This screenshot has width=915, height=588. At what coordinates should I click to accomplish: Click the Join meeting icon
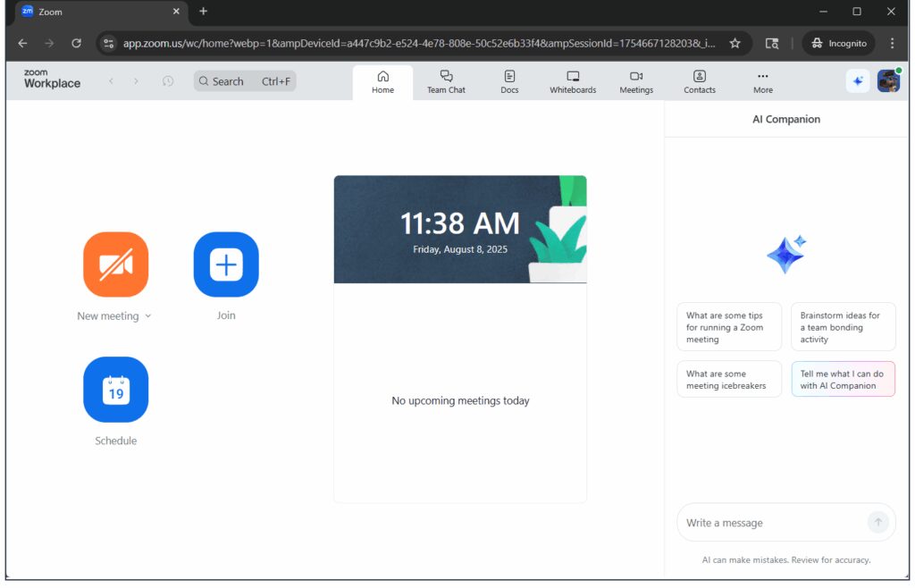[x=225, y=264]
